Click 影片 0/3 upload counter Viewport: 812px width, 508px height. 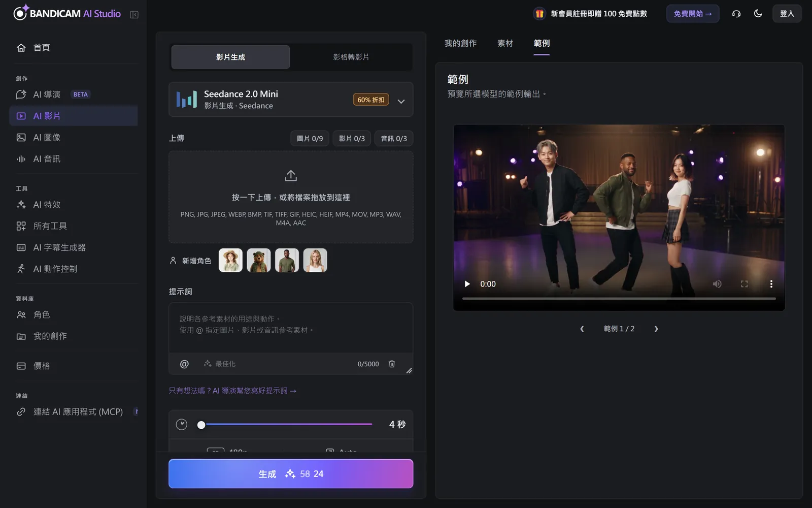tap(352, 139)
